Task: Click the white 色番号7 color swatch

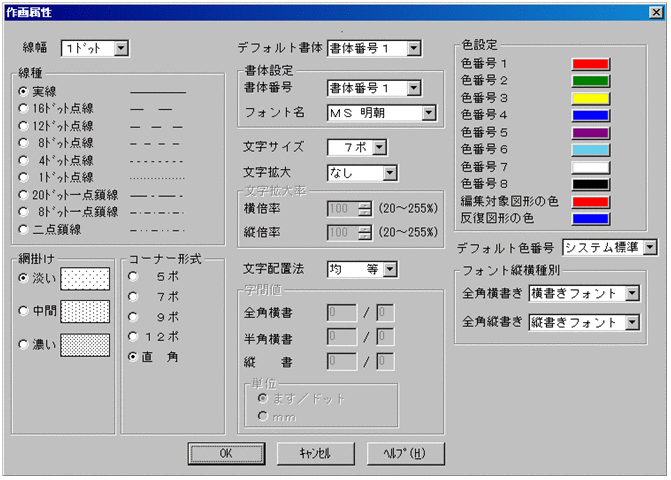Action: tap(591, 167)
